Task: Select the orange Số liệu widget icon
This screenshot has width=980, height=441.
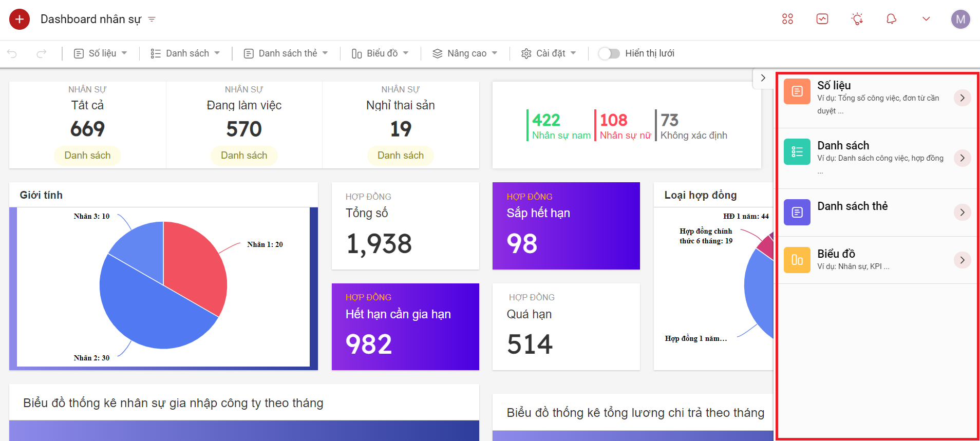Action: 797,91
